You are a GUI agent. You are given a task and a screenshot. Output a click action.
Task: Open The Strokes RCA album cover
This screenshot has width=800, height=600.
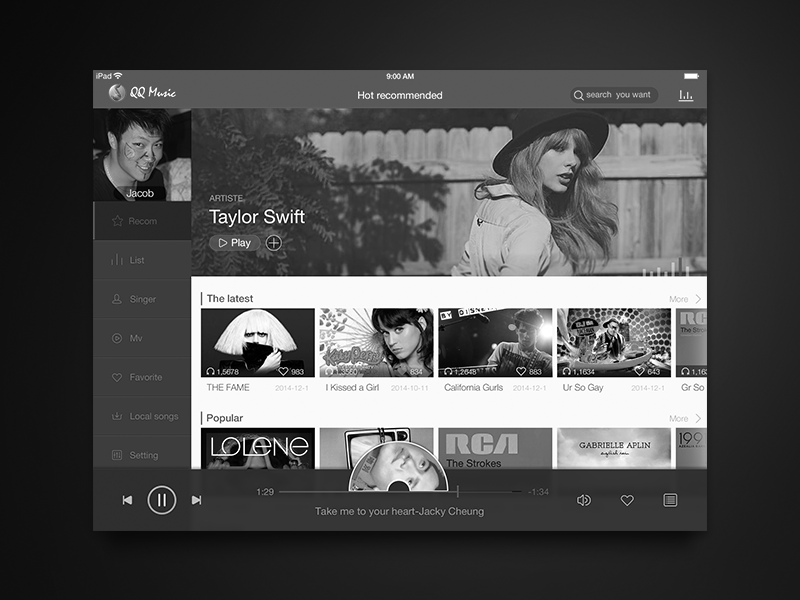point(495,448)
